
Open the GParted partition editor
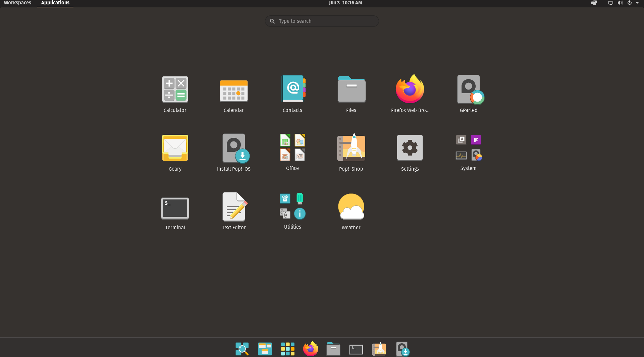click(x=470, y=90)
